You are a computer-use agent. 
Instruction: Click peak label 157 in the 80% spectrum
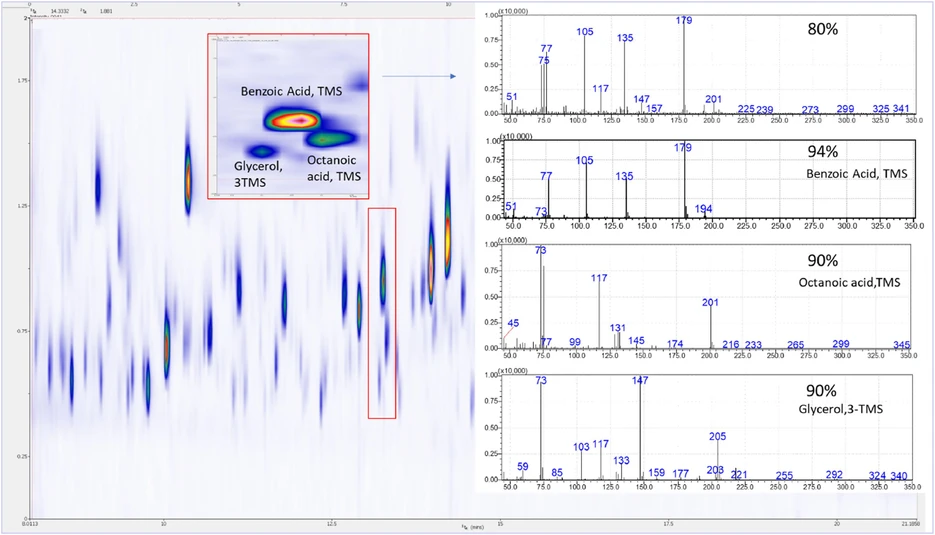tap(654, 108)
